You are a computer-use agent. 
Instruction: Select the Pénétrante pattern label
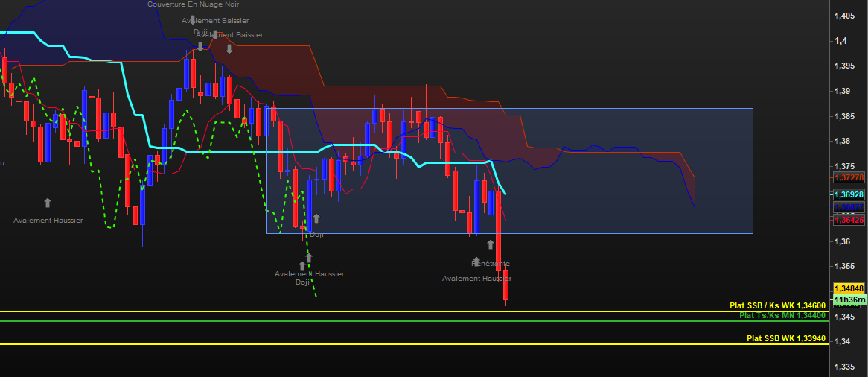(x=491, y=264)
